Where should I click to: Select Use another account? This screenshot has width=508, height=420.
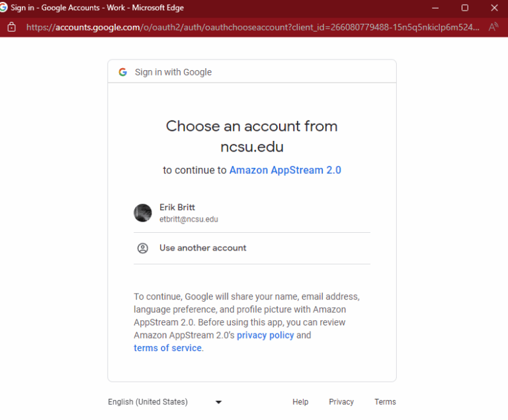click(202, 248)
